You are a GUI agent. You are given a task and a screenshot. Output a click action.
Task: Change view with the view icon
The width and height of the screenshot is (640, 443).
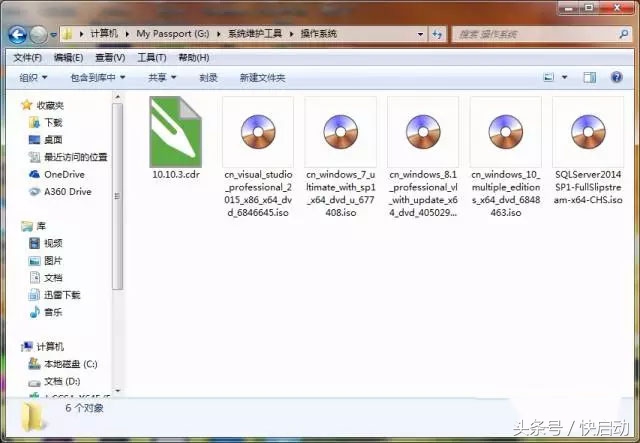click(549, 77)
